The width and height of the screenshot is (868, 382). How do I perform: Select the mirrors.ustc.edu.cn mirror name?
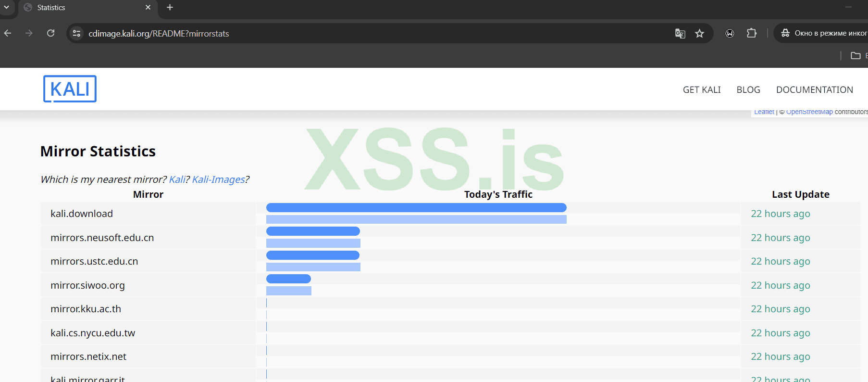pyautogui.click(x=94, y=261)
